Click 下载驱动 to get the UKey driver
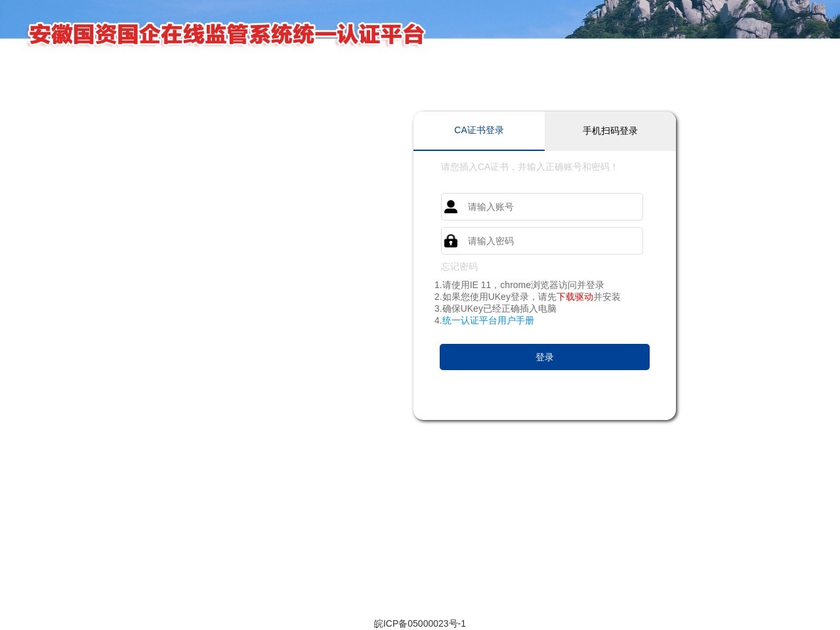This screenshot has width=840, height=630. click(576, 297)
